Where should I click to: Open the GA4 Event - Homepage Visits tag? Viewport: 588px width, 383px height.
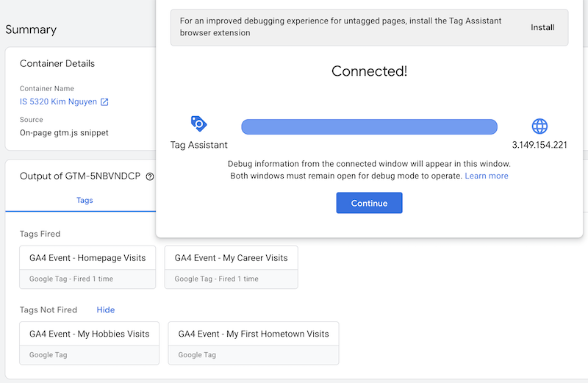(87, 258)
